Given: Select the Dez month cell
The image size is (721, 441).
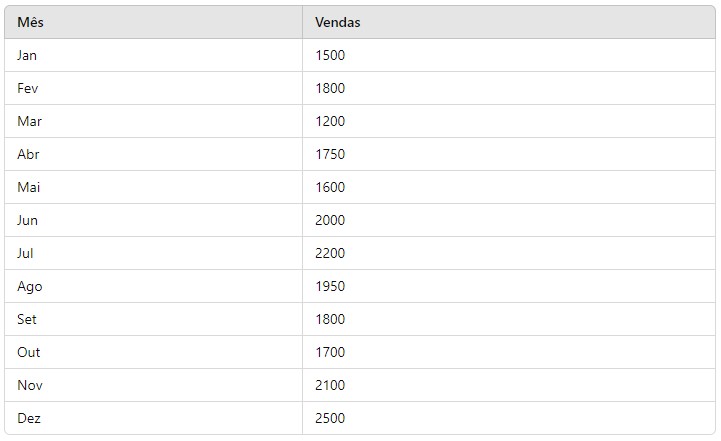Looking at the screenshot, I should pyautogui.click(x=29, y=418).
